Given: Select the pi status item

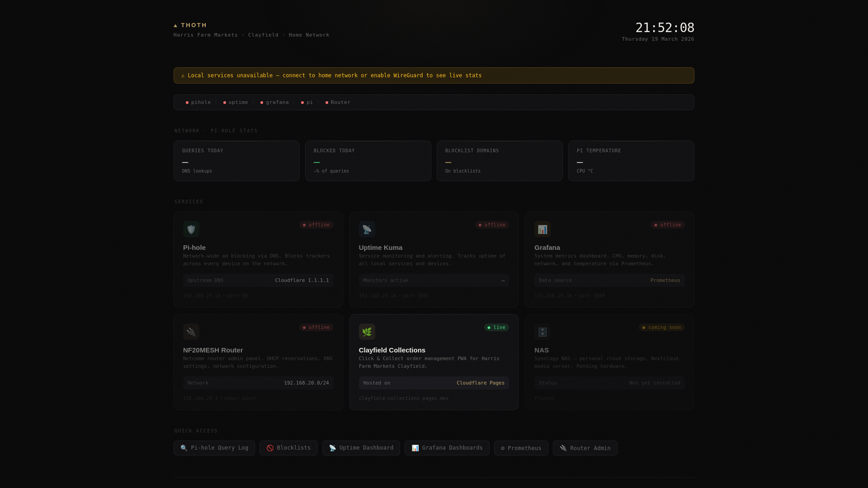Looking at the screenshot, I should 307,103.
